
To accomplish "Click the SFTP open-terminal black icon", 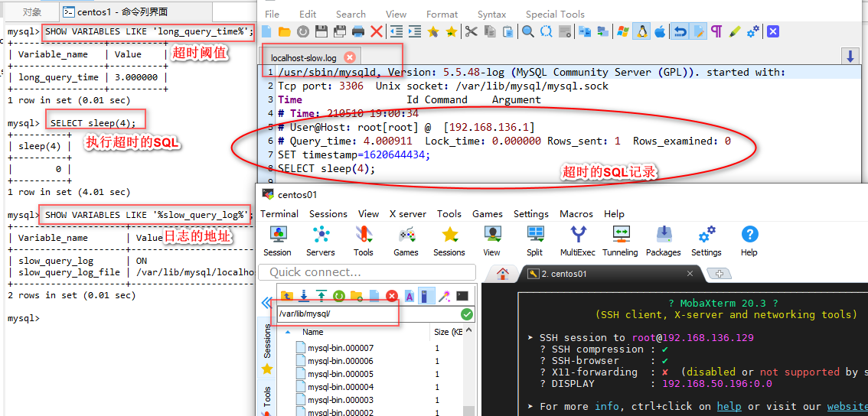I will 462,296.
